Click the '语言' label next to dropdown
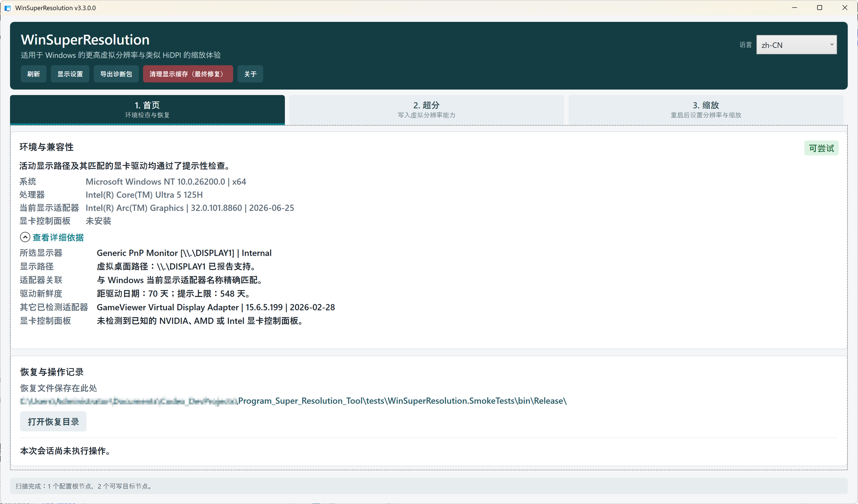Viewport: 858px width, 504px height. [x=745, y=45]
